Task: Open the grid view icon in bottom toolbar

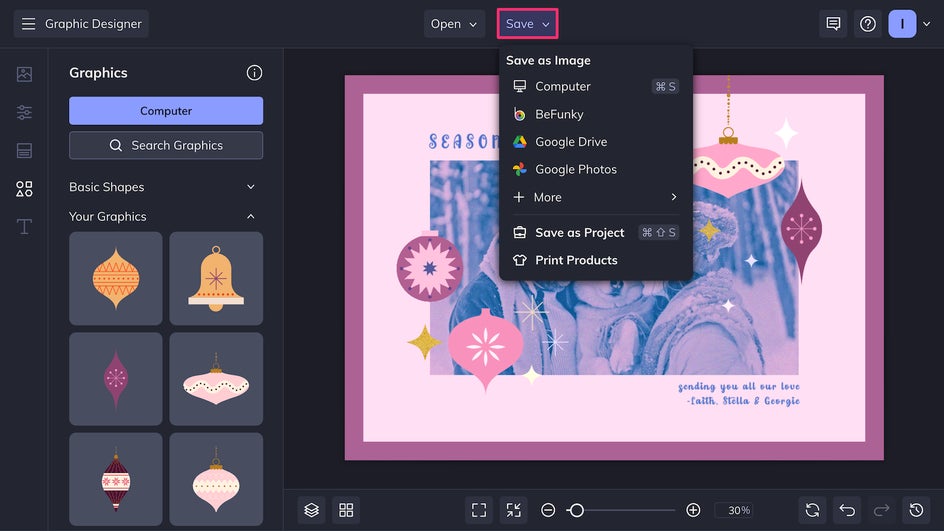Action: [x=346, y=510]
